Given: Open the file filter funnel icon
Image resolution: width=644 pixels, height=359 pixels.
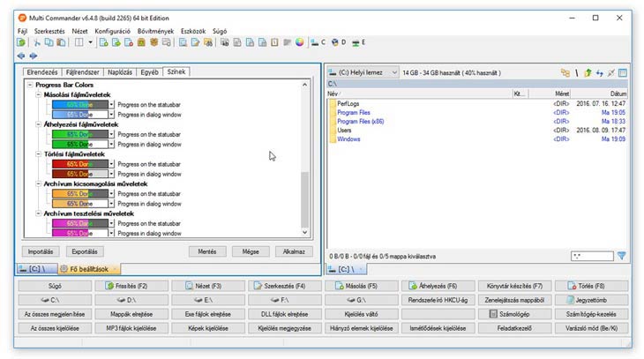Looking at the screenshot, I should (621, 256).
